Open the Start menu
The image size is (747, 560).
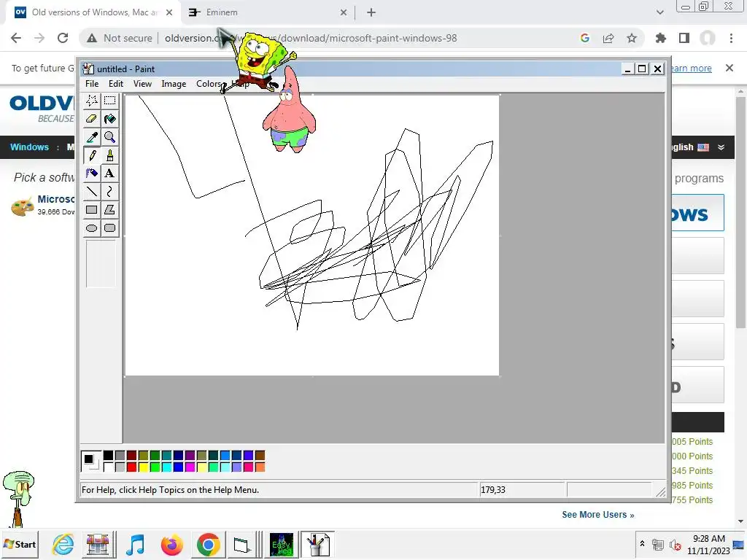pyautogui.click(x=20, y=544)
